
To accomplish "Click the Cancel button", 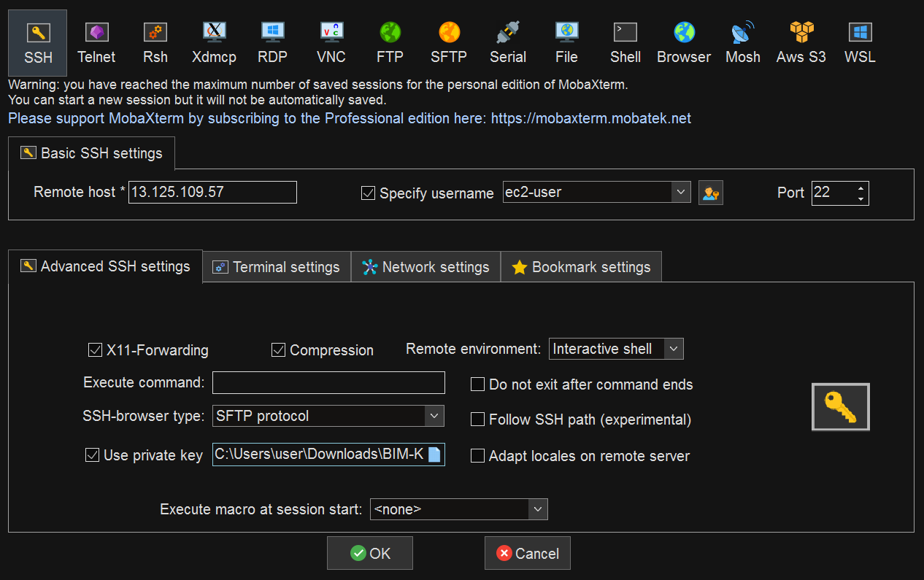I will (528, 553).
